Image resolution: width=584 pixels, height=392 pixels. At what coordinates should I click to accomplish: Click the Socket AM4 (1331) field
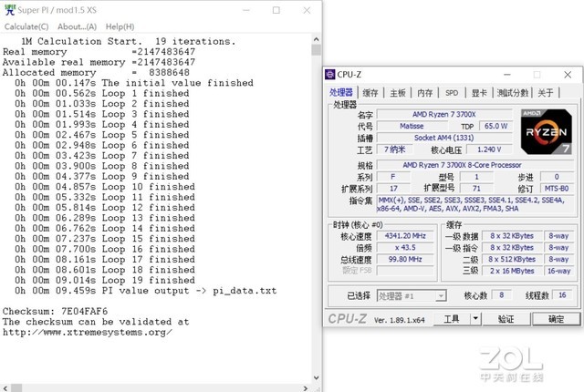pos(444,138)
